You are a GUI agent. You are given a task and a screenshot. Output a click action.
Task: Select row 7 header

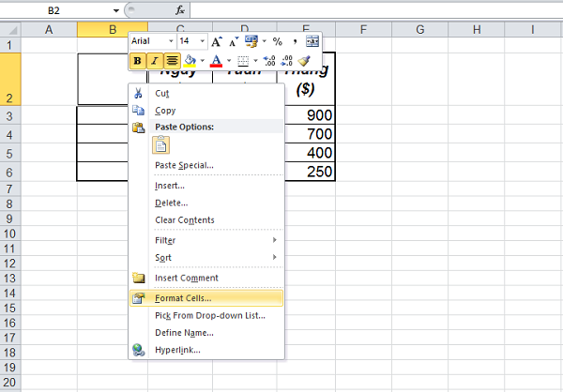click(x=10, y=188)
